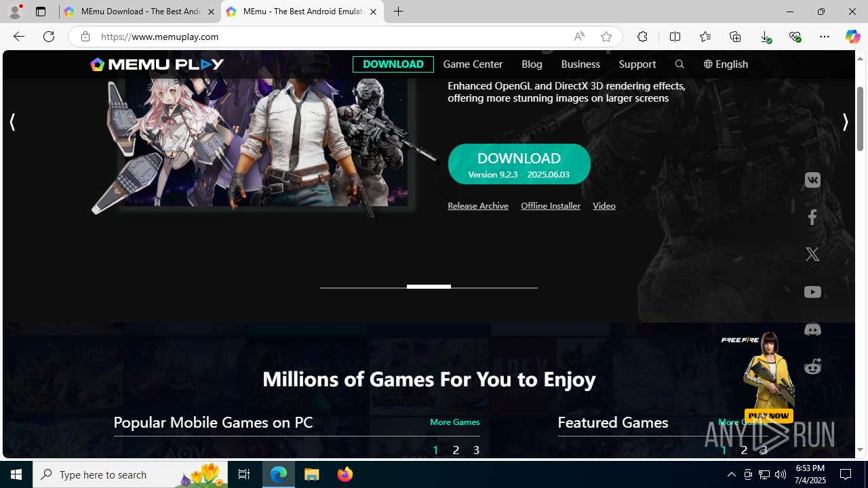Show hidden system tray icons chevron

pos(731,474)
